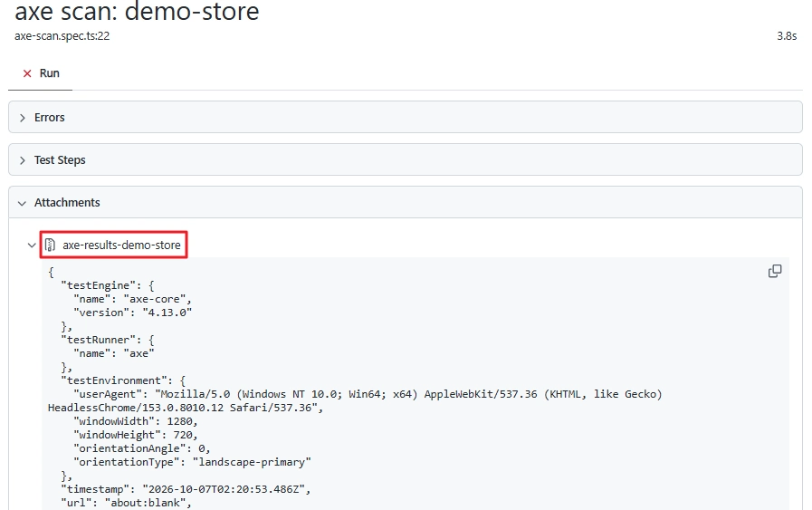Click the "testEngine" line in JSON
Image resolution: width=812 pixels, height=510 pixels.
(107, 285)
